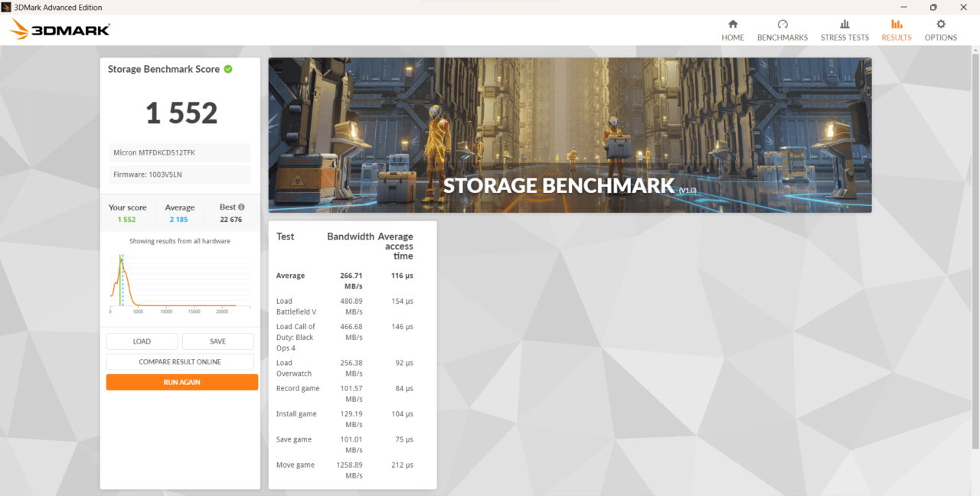Click COMPARE RESULT ONLINE button

[180, 362]
